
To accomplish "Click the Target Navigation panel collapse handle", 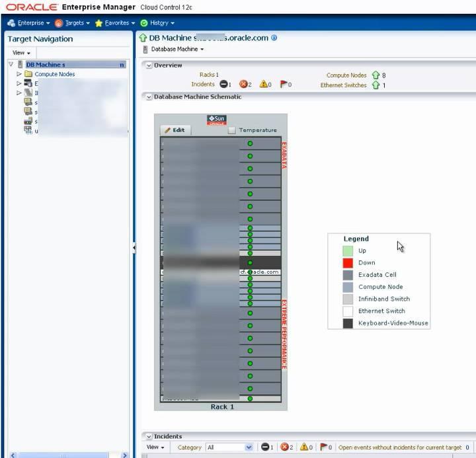I will pos(134,248).
